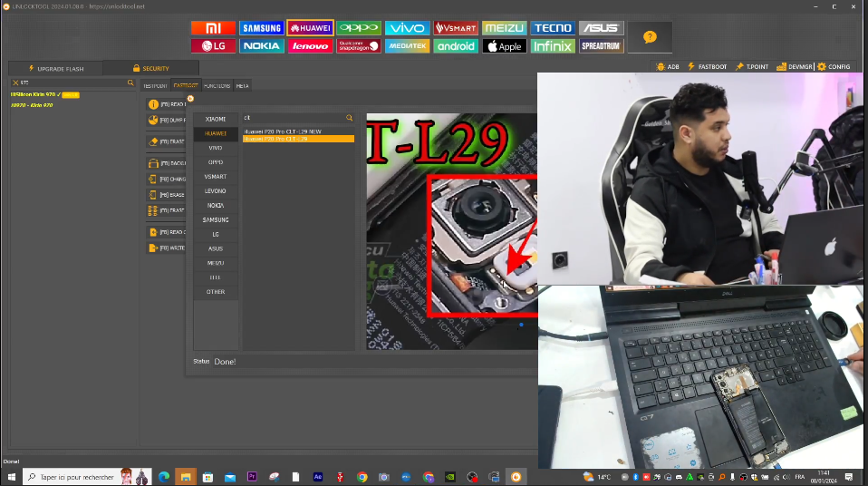Choose MEIZU in testpoint brand list
868x486 pixels.
point(216,263)
